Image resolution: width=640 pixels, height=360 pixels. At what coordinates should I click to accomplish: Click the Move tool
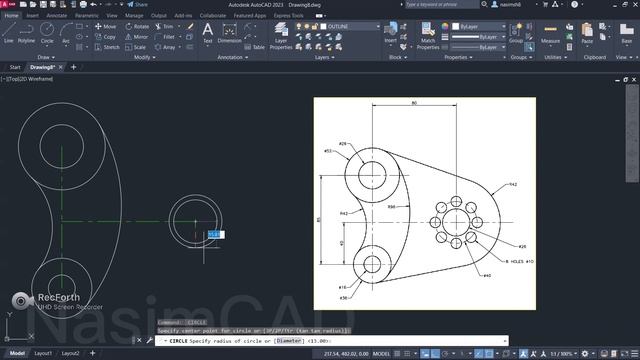pyautogui.click(x=105, y=26)
